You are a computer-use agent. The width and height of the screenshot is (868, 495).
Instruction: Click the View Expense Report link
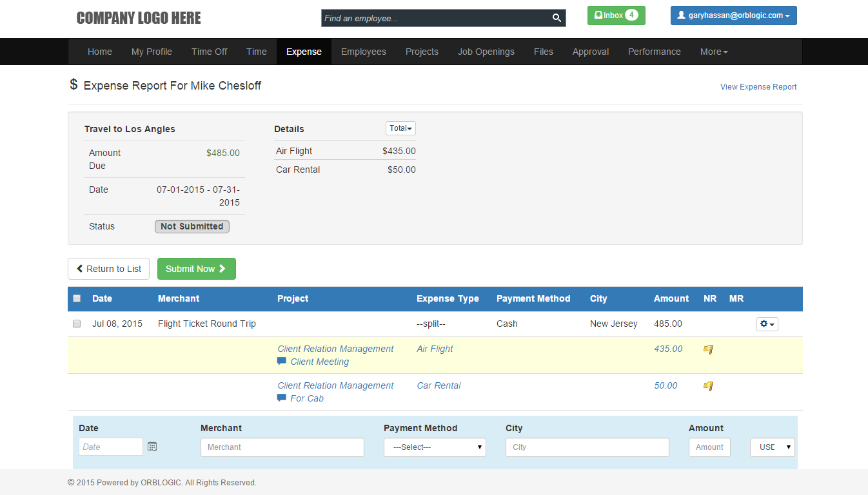coord(758,87)
